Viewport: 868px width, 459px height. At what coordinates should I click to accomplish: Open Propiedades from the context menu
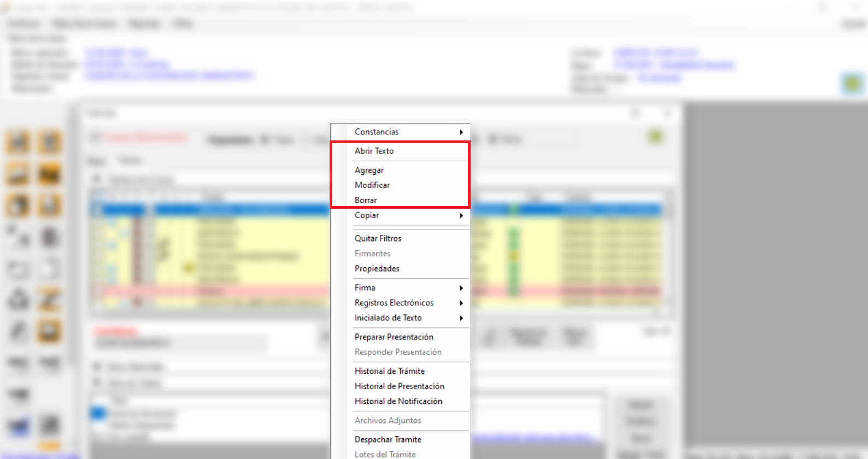[377, 268]
